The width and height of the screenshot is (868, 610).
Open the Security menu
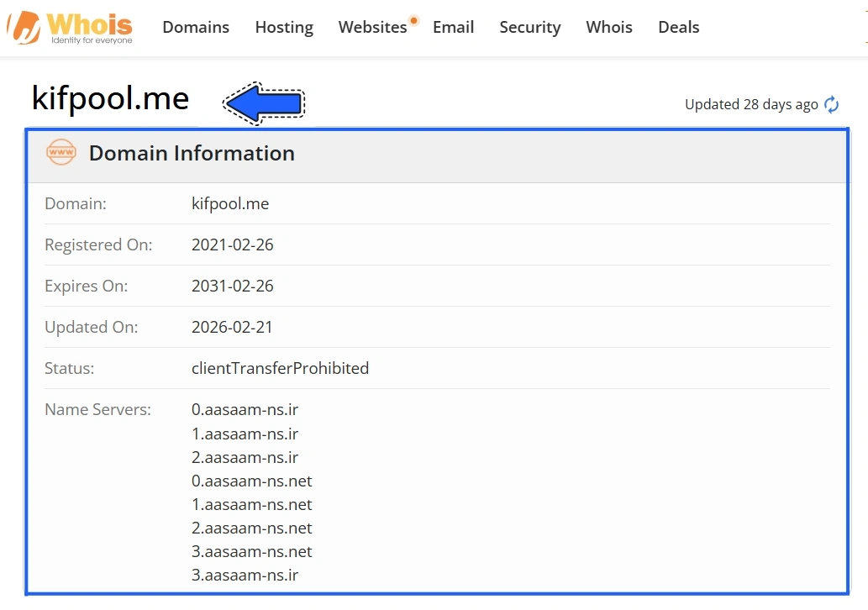[529, 27]
